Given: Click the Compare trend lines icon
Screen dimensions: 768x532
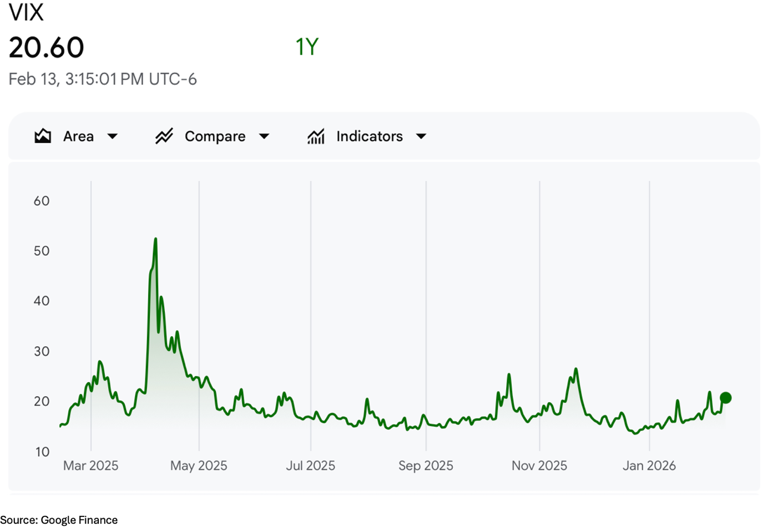Looking at the screenshot, I should coord(164,136).
